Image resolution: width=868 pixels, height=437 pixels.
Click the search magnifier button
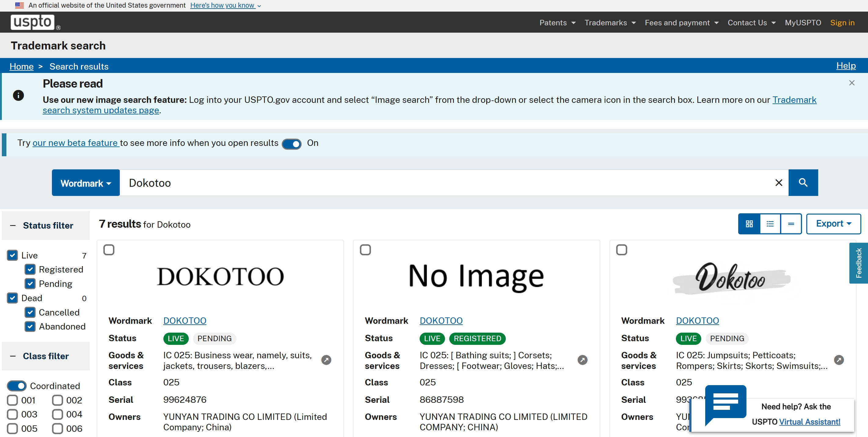pos(803,182)
